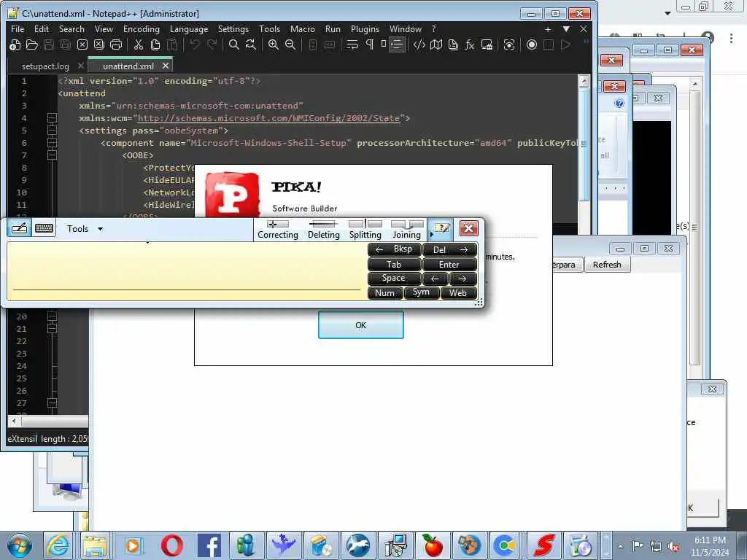Click the Bksp key in input panel
This screenshot has width=747, height=560.
pos(395,249)
